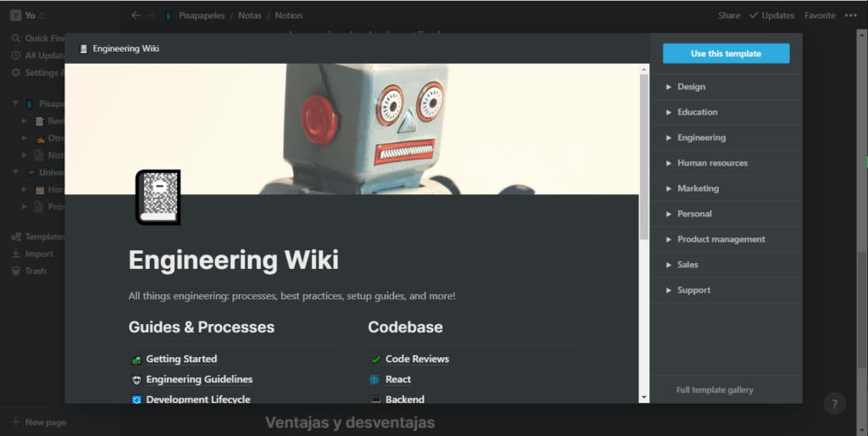The width and height of the screenshot is (868, 436).
Task: Click the template preview scrollbar down arrow
Action: click(x=644, y=397)
